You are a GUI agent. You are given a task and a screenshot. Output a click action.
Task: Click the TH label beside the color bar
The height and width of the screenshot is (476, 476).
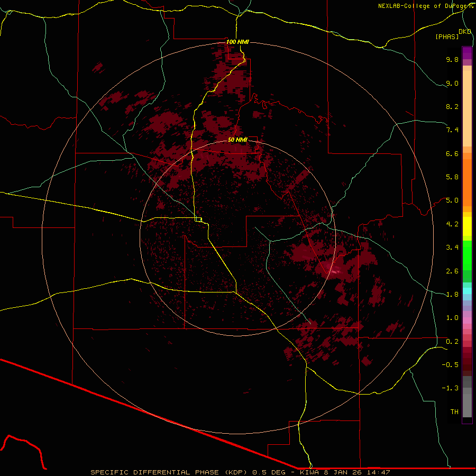[x=454, y=411]
